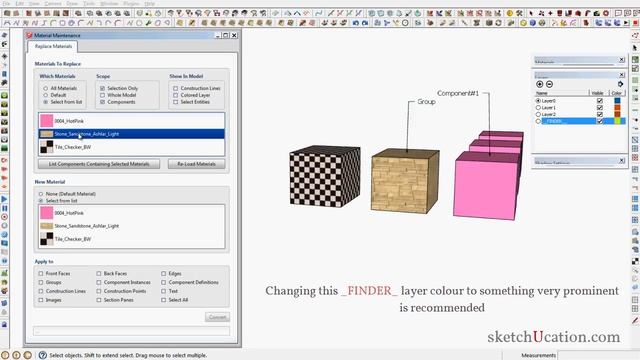Select Stone_Sandstone_Ashlar_Light in Materials To Replace

(x=131, y=134)
